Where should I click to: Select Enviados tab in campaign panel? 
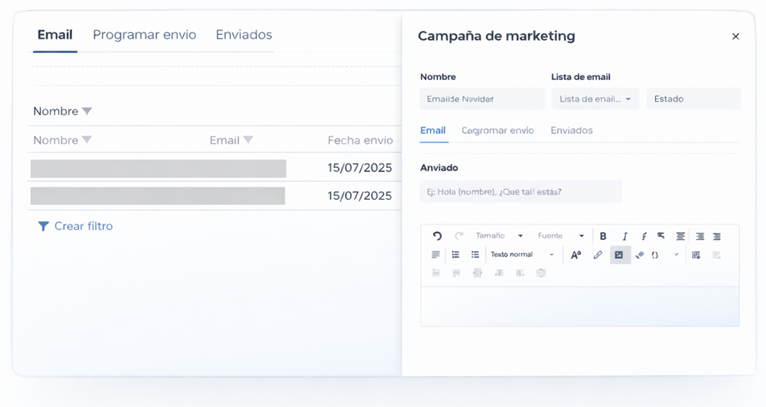tap(572, 130)
